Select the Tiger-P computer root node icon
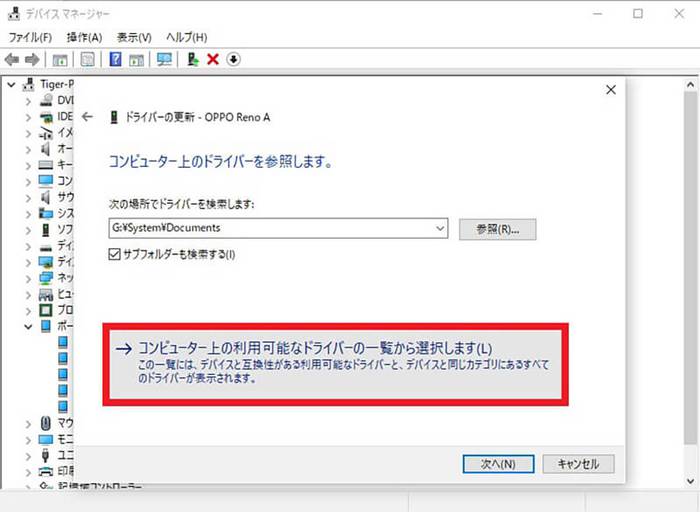Screen dimensions: 700x512 (29, 84)
